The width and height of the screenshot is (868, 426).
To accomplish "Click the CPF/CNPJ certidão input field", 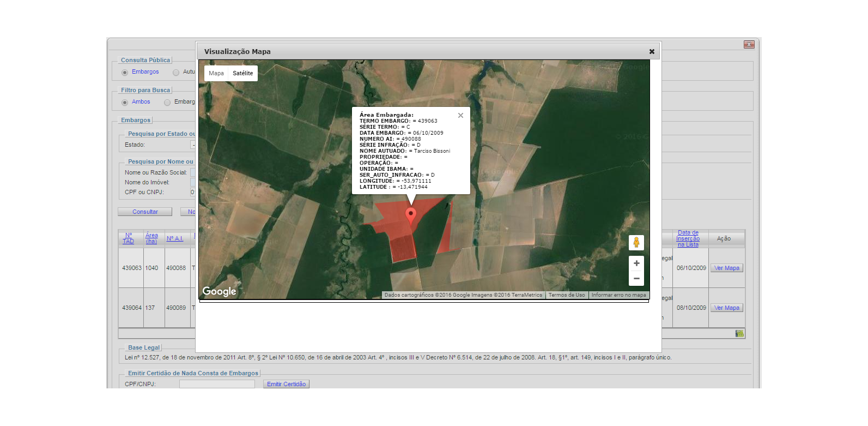I will [x=217, y=384].
